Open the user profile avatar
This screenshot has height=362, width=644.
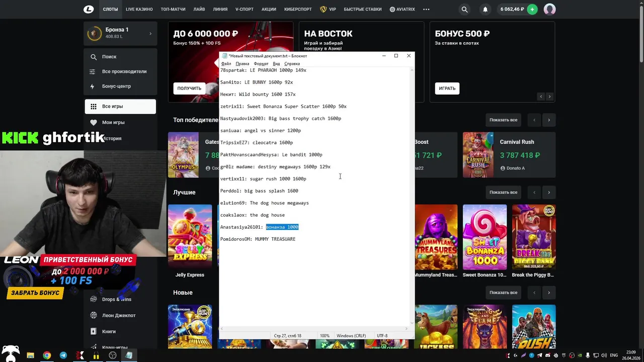click(x=549, y=9)
